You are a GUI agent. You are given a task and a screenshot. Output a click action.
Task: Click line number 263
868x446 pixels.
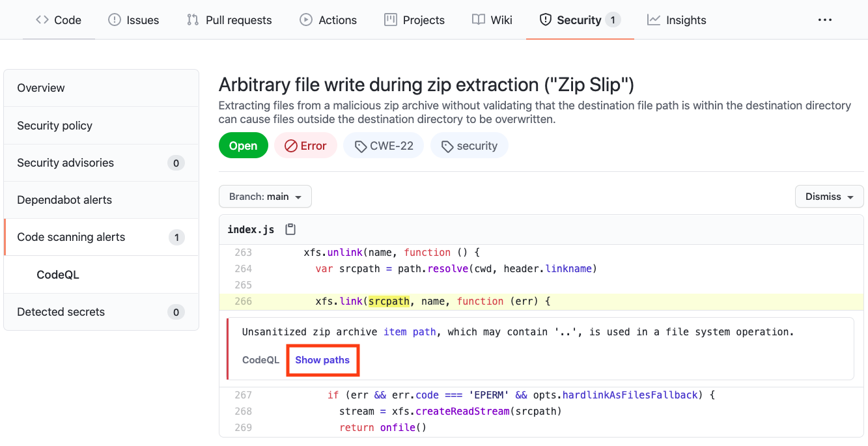242,253
